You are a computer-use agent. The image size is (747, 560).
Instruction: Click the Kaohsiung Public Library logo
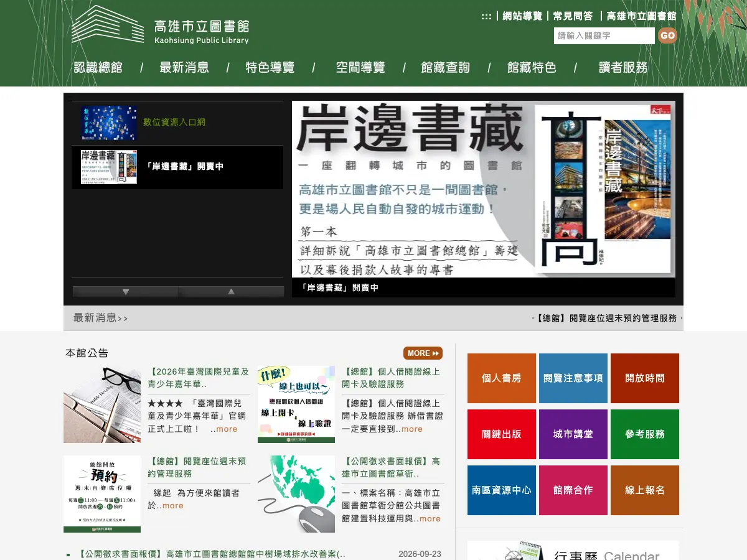(x=160, y=25)
